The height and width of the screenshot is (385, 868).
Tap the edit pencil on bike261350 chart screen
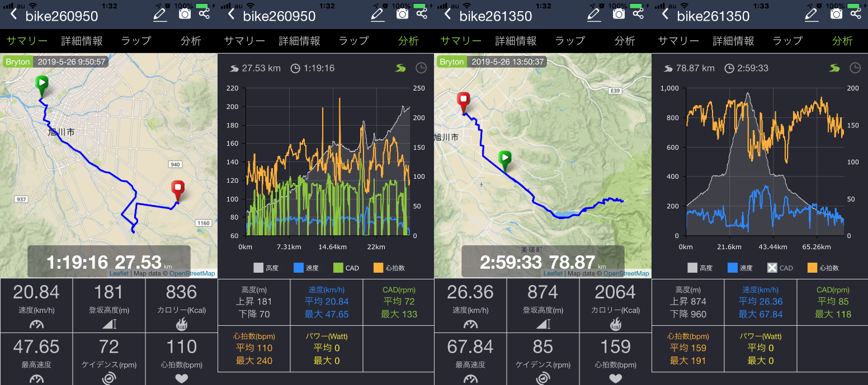coord(812,15)
